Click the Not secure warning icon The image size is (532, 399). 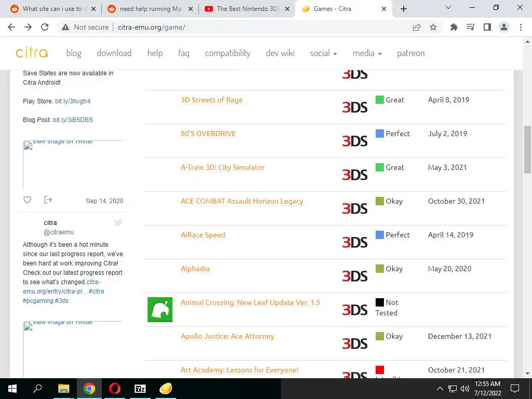(65, 27)
